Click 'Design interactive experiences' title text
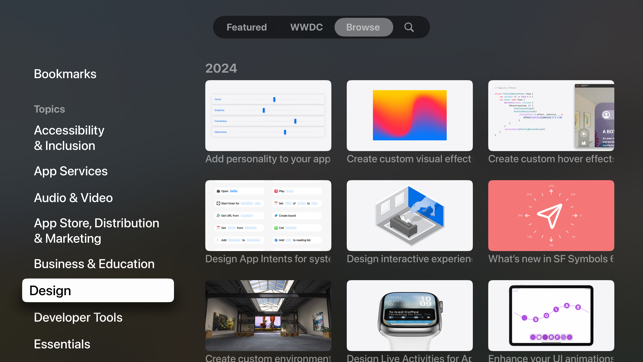The width and height of the screenshot is (643, 362). point(409,259)
